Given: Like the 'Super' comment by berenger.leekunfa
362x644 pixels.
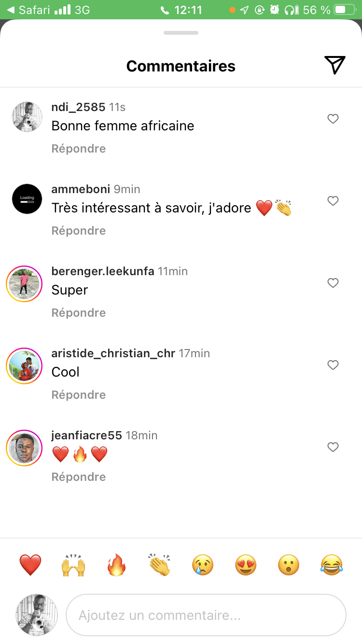Looking at the screenshot, I should (x=333, y=283).
